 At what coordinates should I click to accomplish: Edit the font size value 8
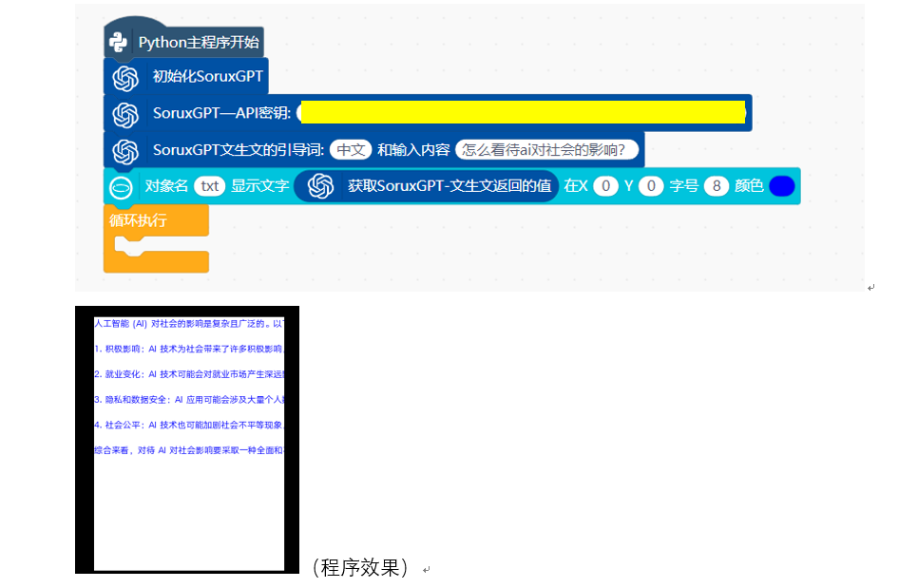pyautogui.click(x=717, y=186)
